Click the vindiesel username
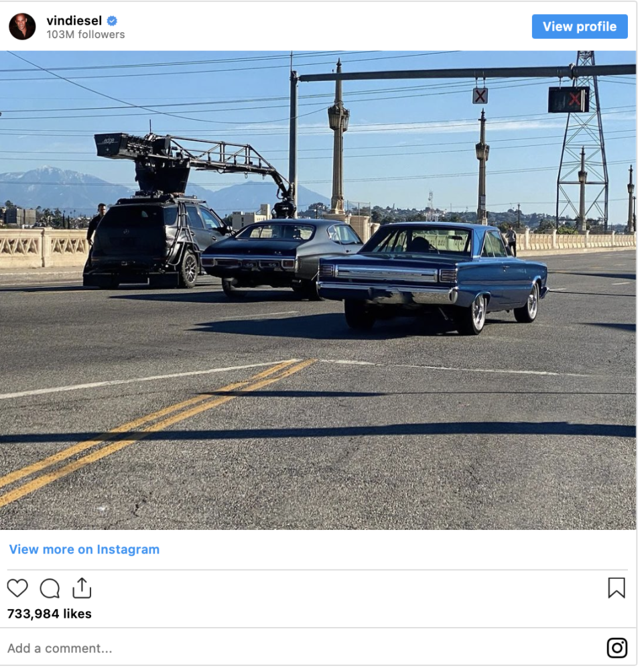 pos(74,21)
